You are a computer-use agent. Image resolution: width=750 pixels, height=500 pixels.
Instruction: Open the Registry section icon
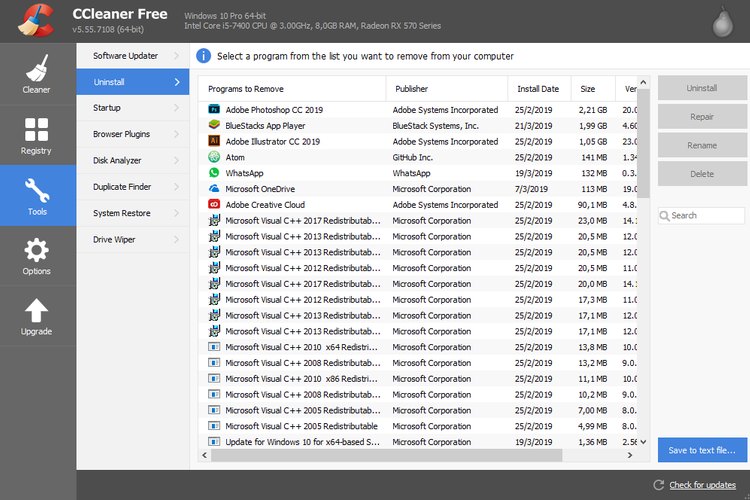[x=36, y=129]
